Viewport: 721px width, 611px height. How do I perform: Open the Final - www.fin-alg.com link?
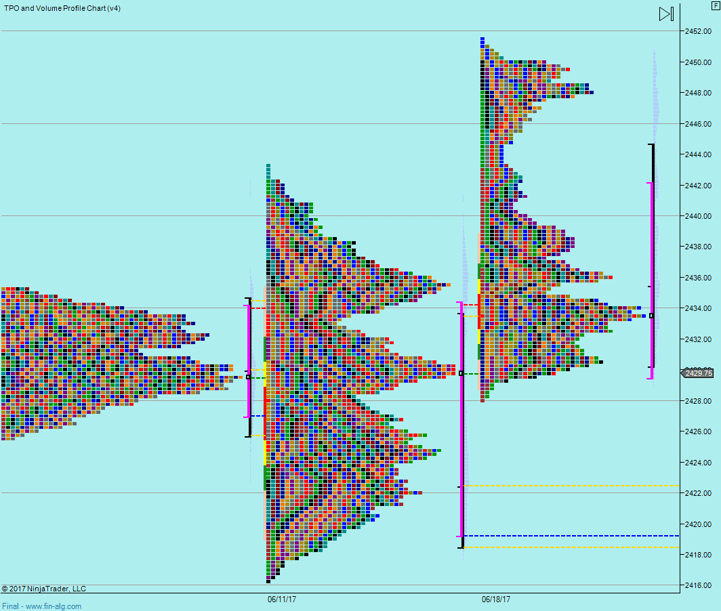tap(42, 605)
